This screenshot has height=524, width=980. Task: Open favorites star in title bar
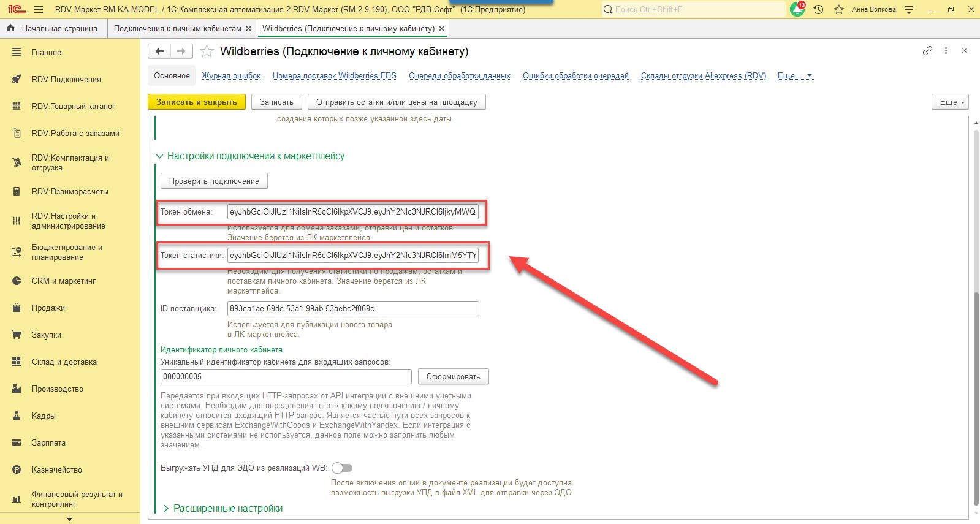(839, 9)
